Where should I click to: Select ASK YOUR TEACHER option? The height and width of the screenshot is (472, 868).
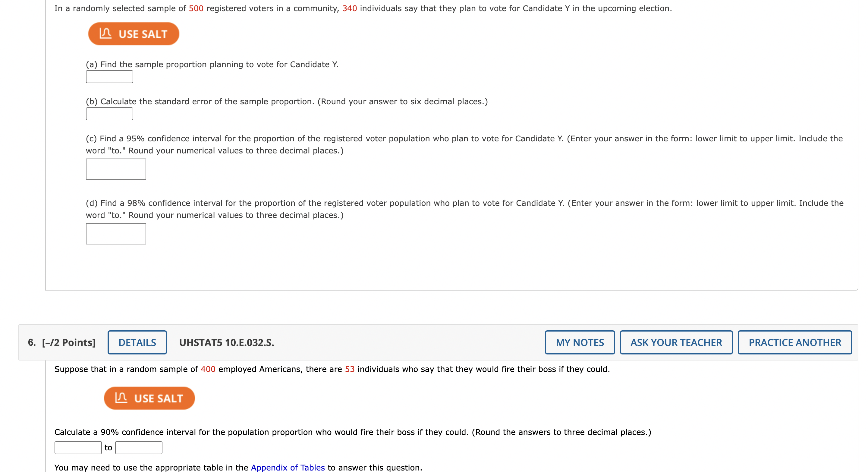pos(676,342)
